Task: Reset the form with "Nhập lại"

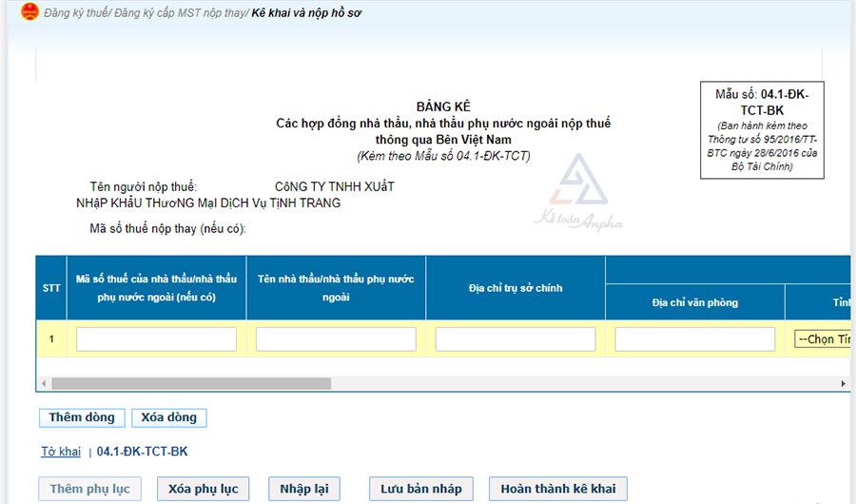Action: point(303,489)
